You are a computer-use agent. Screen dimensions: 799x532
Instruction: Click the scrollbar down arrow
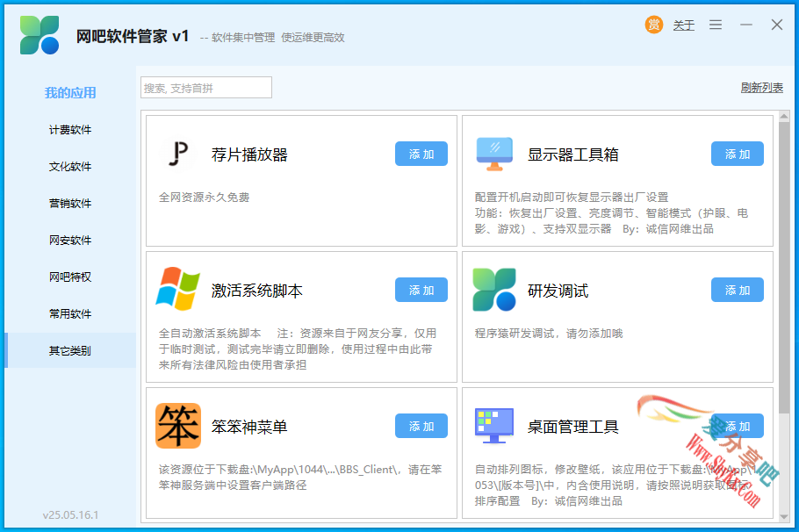[x=784, y=517]
